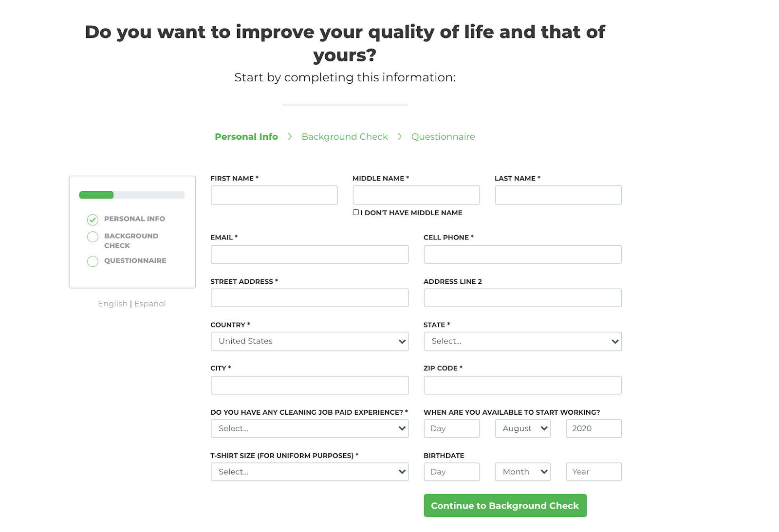Switch to the Background Check tab
The image size is (779, 532).
coord(345,137)
